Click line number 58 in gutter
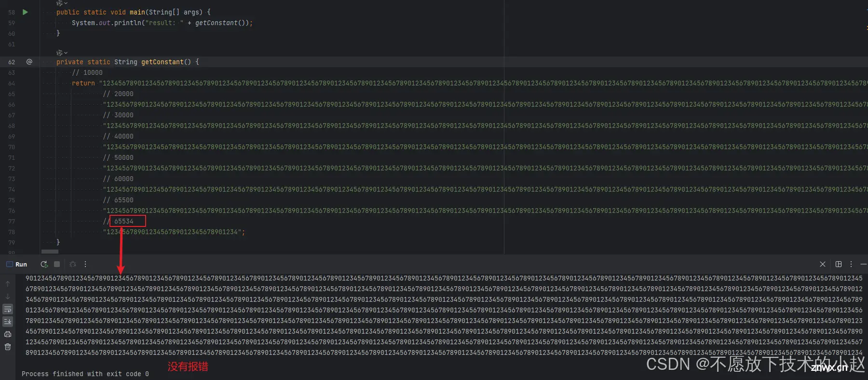This screenshot has height=380, width=868. point(12,13)
